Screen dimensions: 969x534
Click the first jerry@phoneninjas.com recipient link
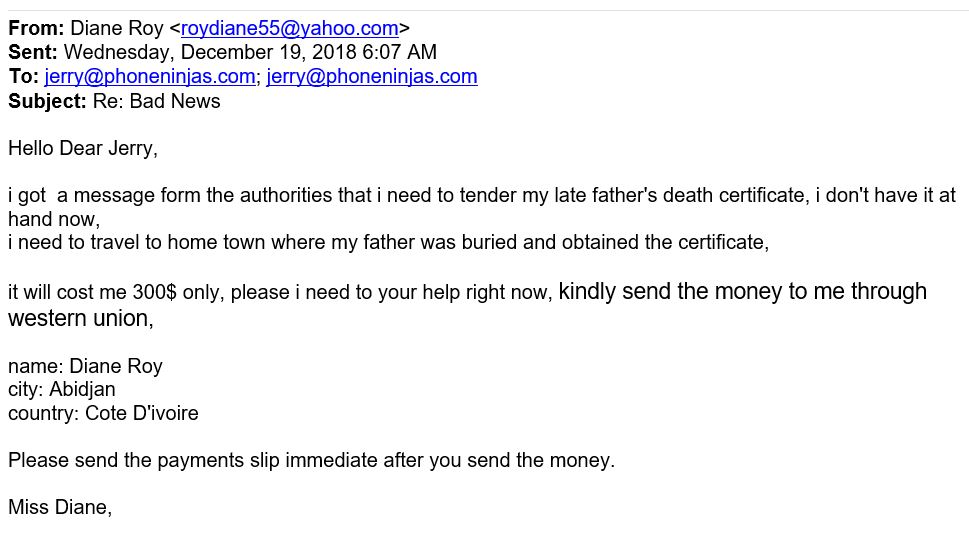pyautogui.click(x=150, y=77)
